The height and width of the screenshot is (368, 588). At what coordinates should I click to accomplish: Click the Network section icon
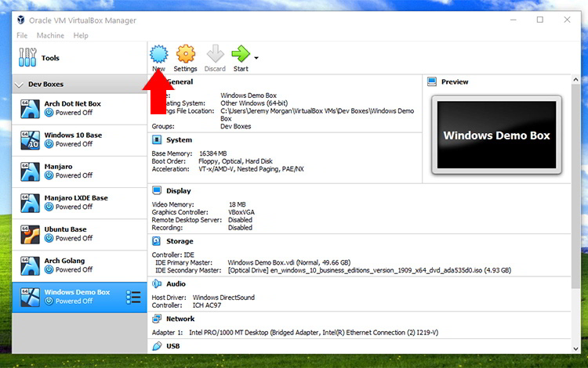[x=157, y=319]
